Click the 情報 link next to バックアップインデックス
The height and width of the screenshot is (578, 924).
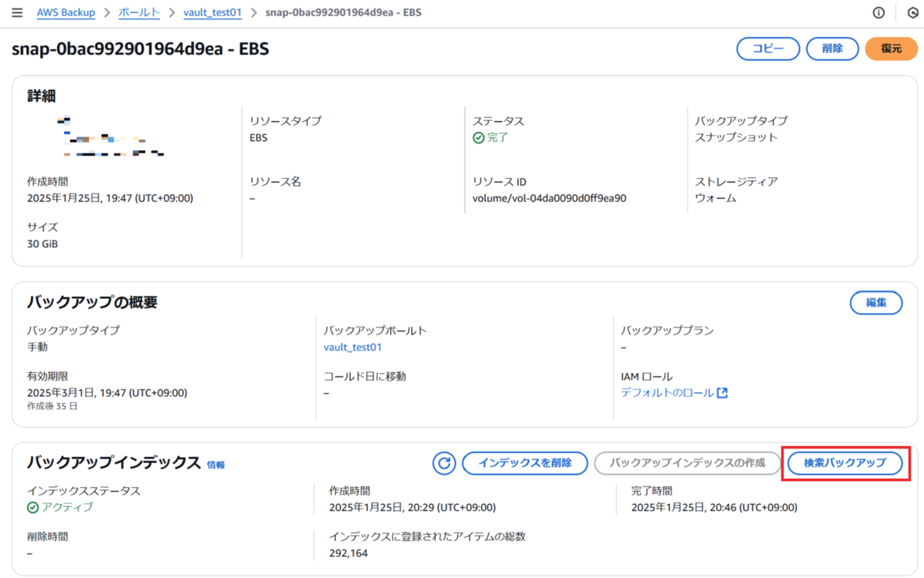tap(216, 465)
